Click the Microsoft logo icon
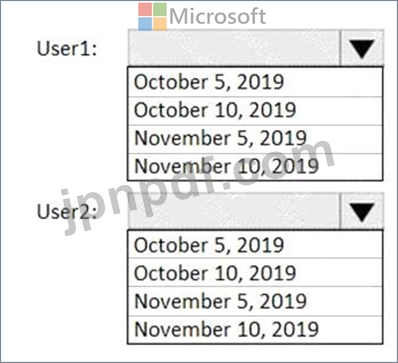This screenshot has height=363, width=398. (x=152, y=16)
